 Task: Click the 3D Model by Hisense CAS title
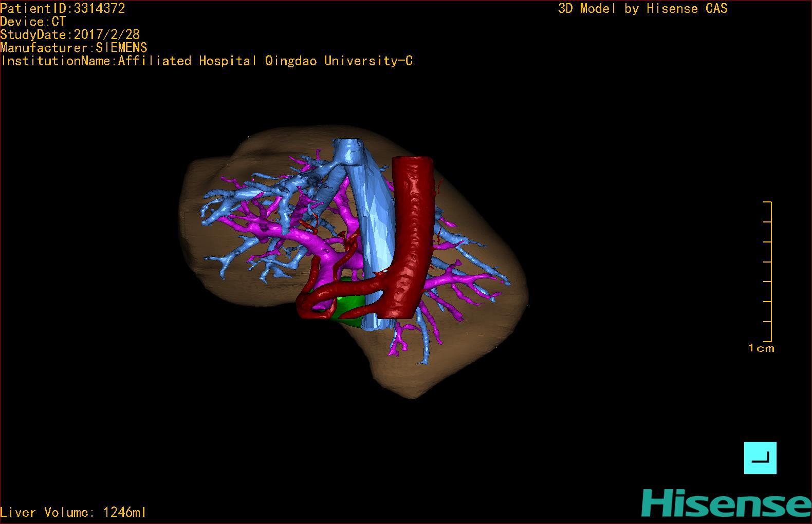pyautogui.click(x=642, y=8)
